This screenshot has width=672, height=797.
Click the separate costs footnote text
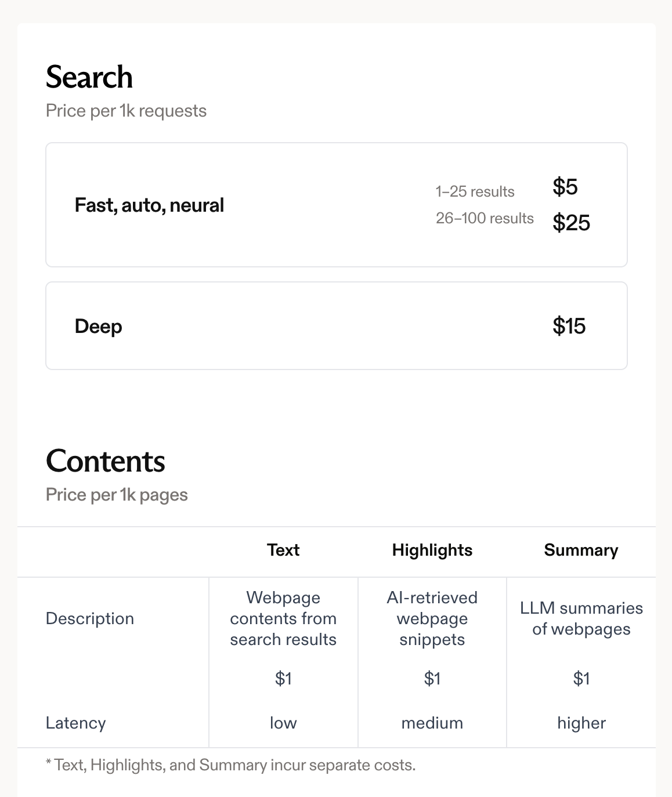[231, 765]
